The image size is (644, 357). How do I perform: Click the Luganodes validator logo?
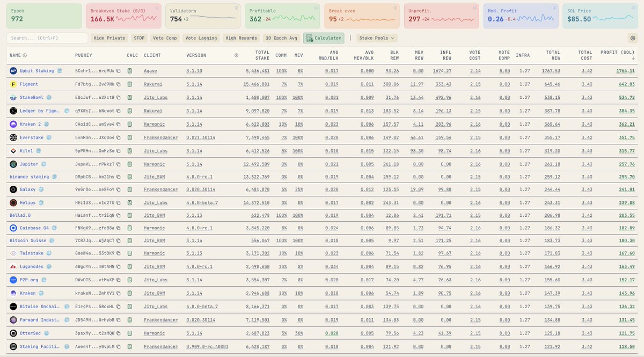point(13,266)
